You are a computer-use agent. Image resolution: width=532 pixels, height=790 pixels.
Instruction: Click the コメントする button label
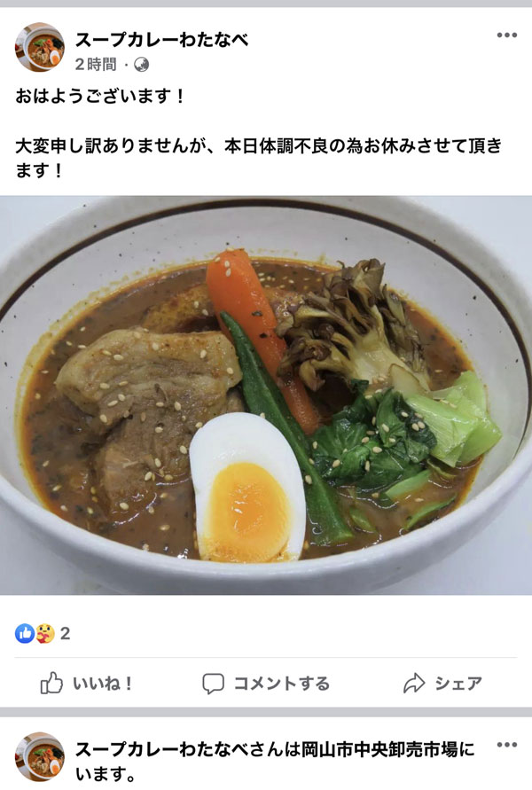tap(282, 684)
